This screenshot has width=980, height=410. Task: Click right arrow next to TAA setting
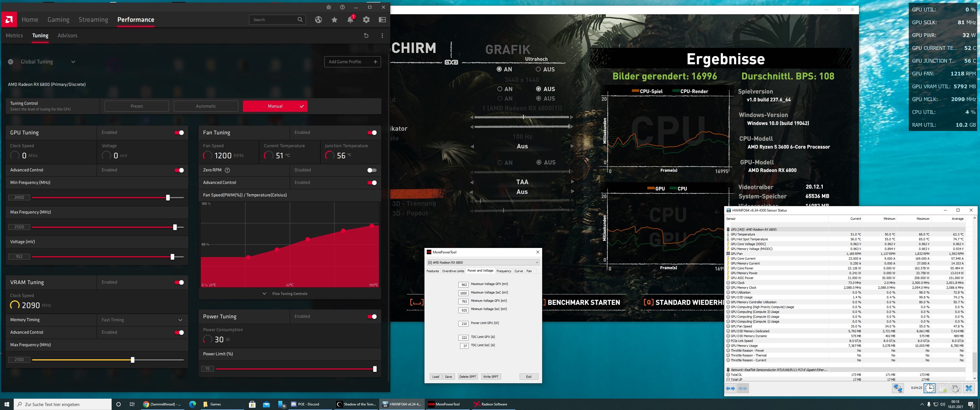pos(572,182)
